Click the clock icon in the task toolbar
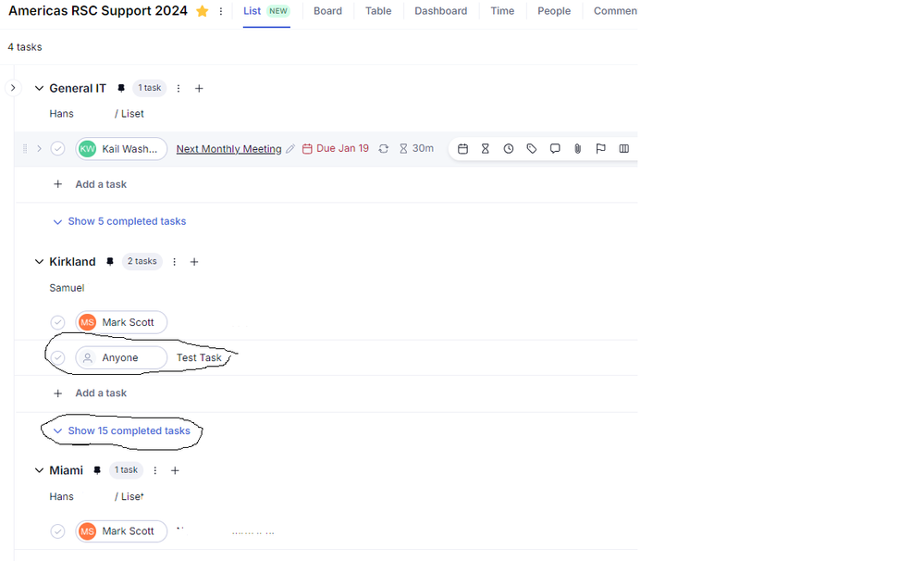The image size is (924, 561). pos(509,149)
